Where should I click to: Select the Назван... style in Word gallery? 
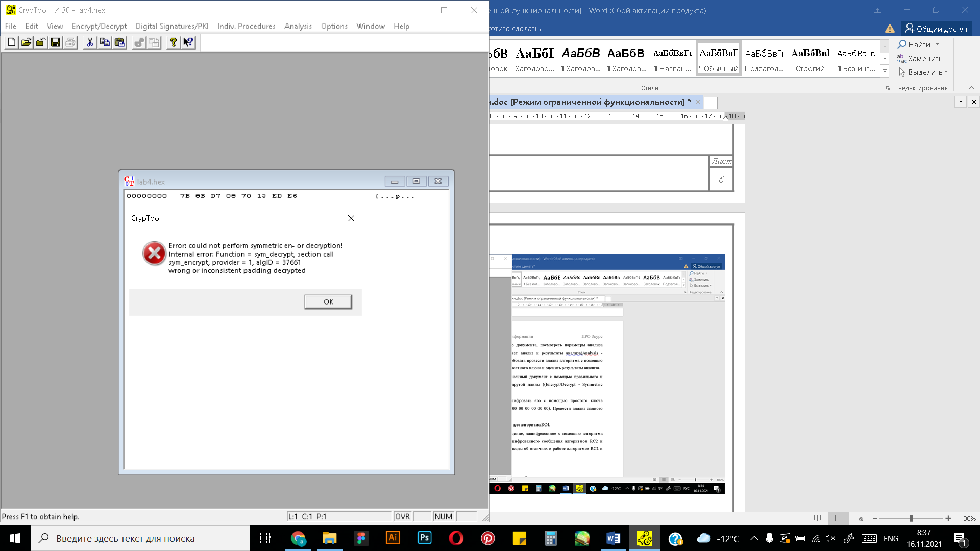(672, 59)
